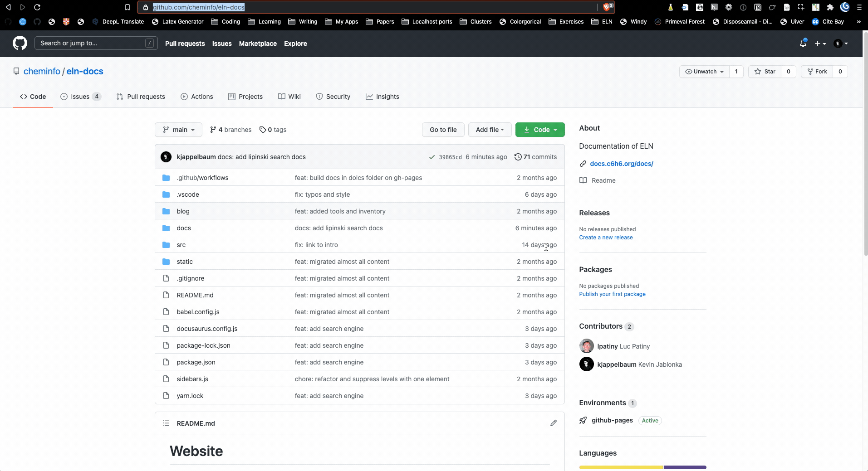The image size is (868, 471).
Task: Switch to the Pull requests repository tab
Action: point(141,97)
